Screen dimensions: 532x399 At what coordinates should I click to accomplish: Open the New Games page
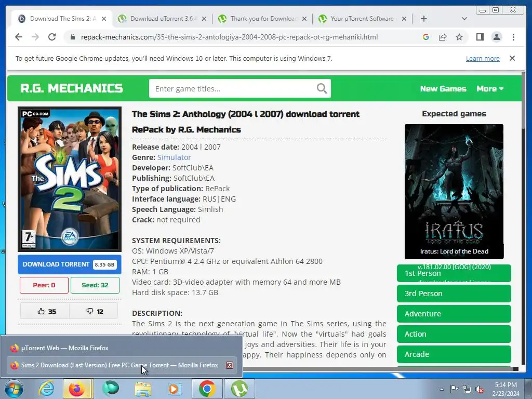pyautogui.click(x=443, y=88)
